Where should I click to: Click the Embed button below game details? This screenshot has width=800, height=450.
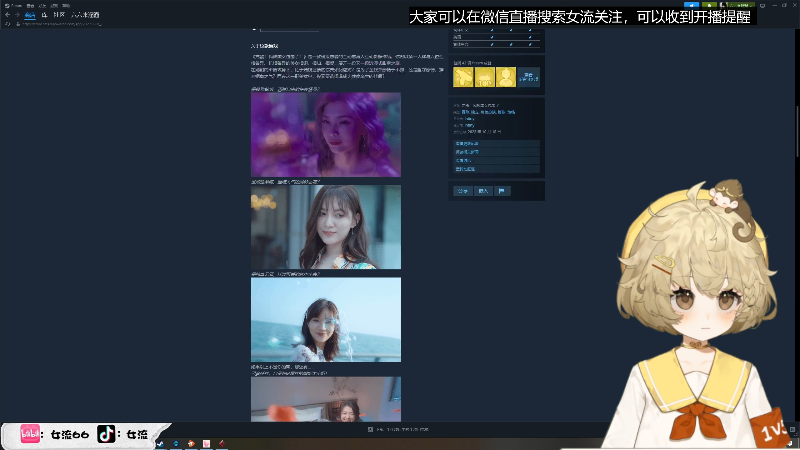pos(483,191)
